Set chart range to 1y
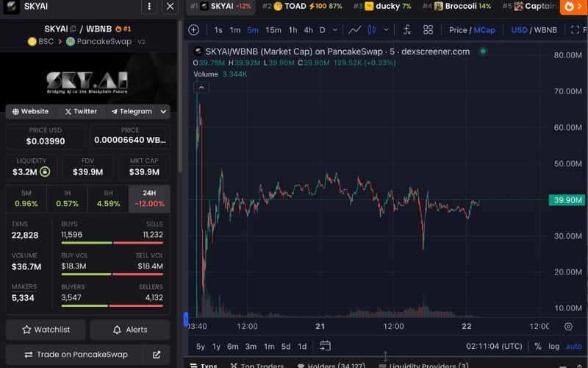588x368 pixels. tap(216, 347)
